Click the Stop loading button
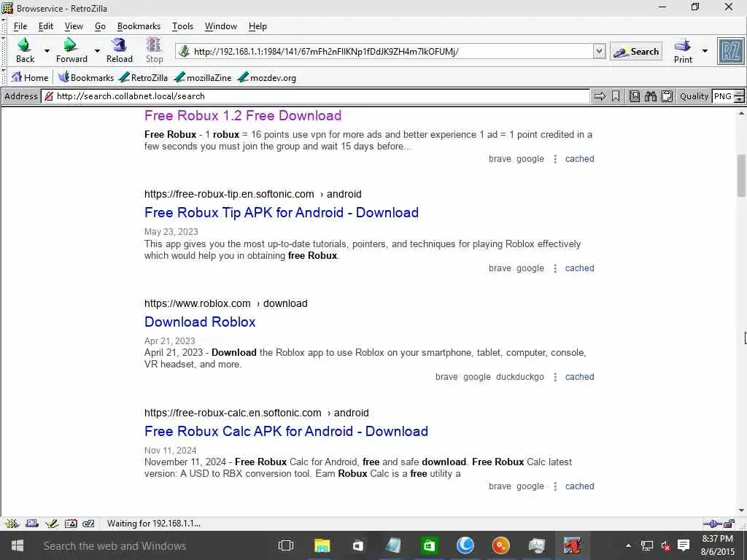Image resolution: width=747 pixels, height=560 pixels. pyautogui.click(x=154, y=50)
